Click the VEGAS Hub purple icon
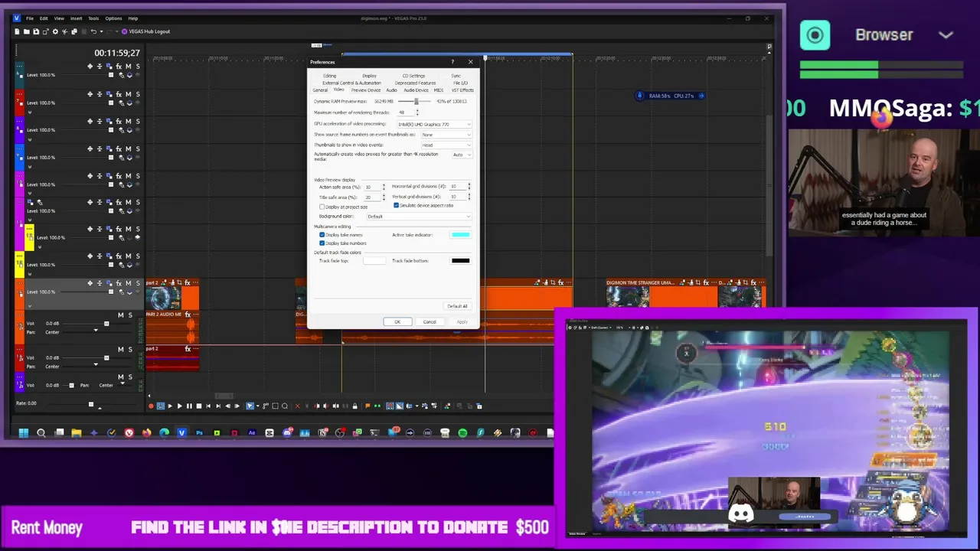980x551 pixels. pos(125,31)
